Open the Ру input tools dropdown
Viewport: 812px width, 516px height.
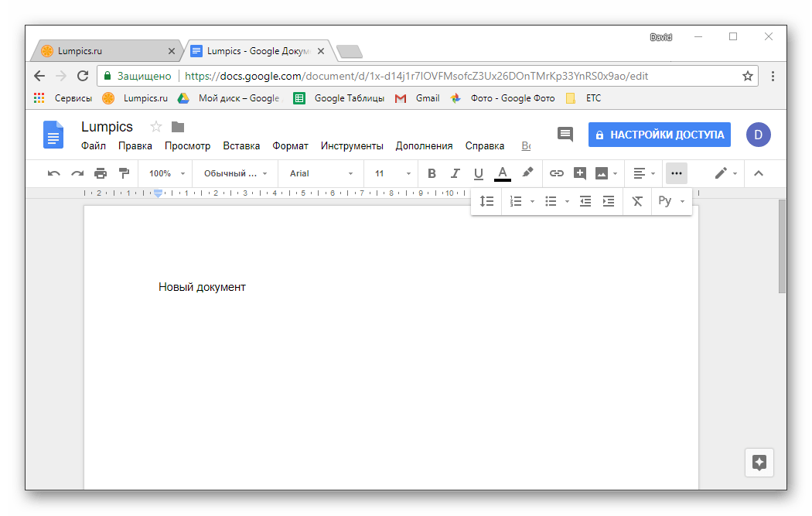point(671,201)
